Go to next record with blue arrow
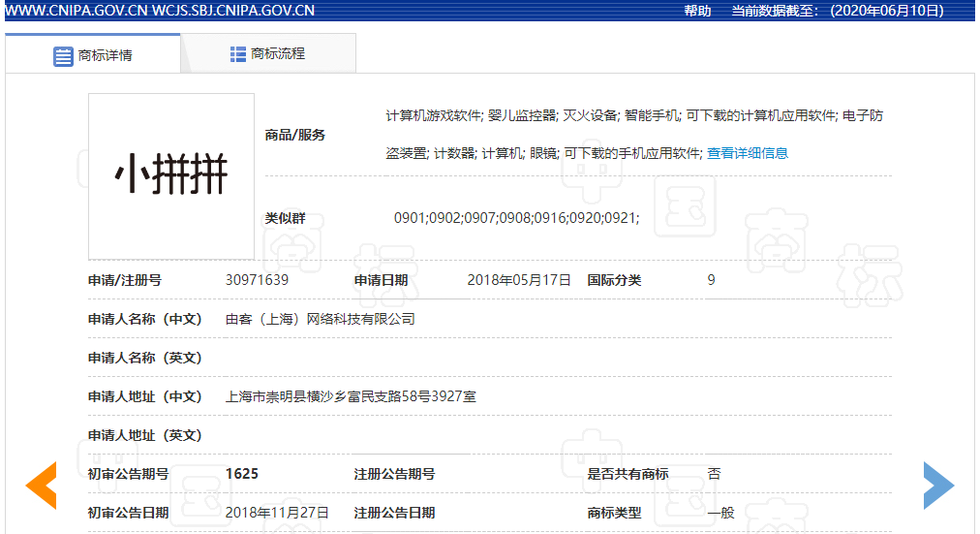The width and height of the screenshot is (980, 534). (938, 486)
